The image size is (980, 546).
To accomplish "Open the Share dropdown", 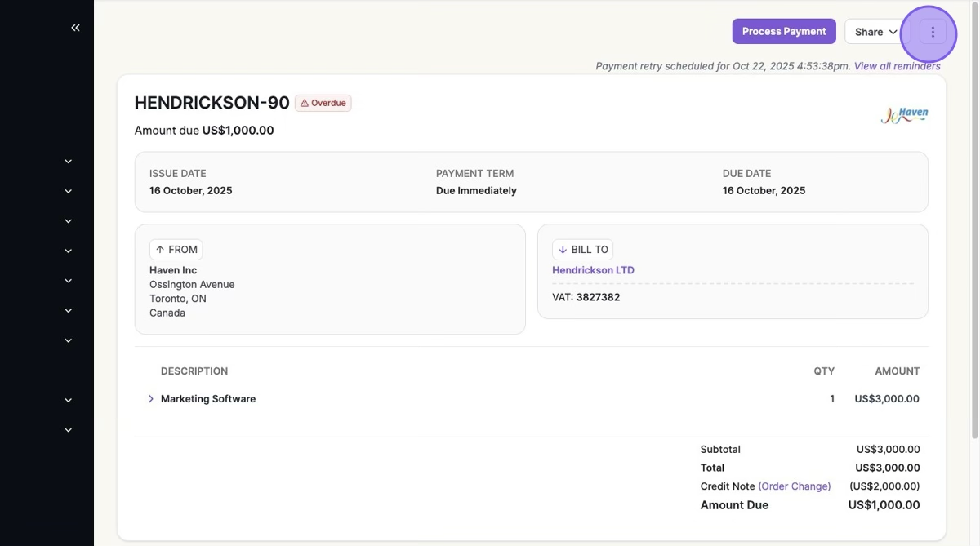I will click(875, 32).
